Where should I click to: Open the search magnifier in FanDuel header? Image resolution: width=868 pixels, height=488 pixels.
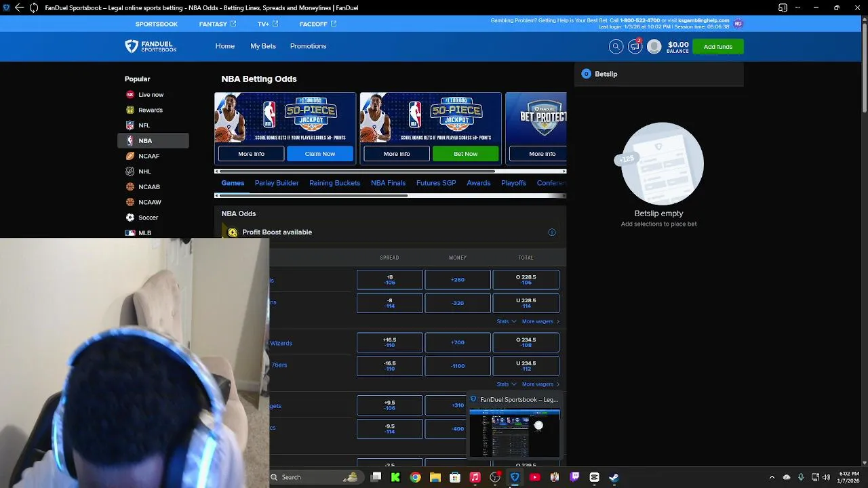tap(616, 46)
